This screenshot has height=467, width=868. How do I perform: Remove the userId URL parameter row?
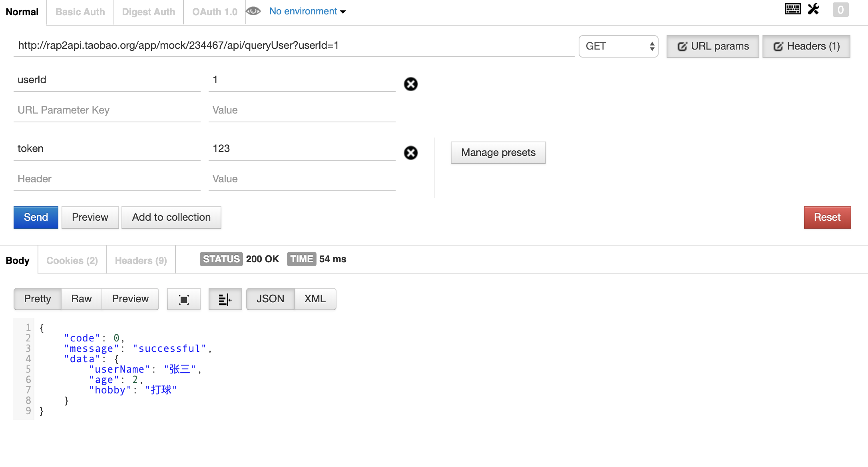[411, 84]
